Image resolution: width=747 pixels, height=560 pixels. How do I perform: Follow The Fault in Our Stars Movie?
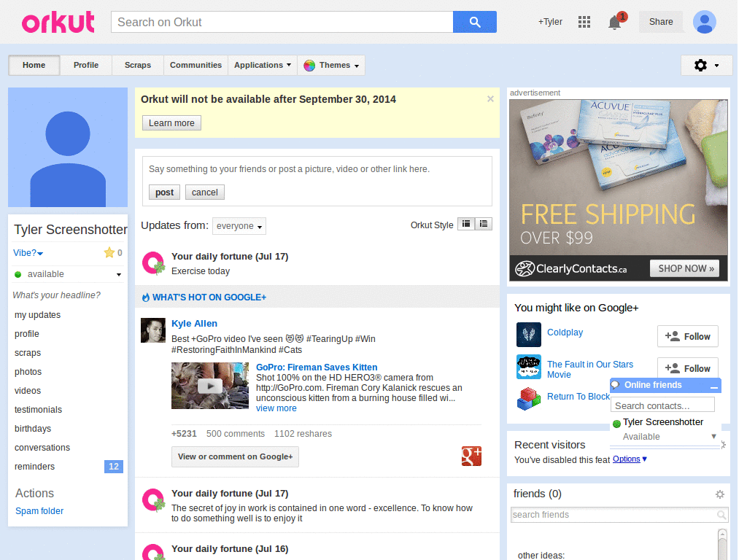(687, 367)
